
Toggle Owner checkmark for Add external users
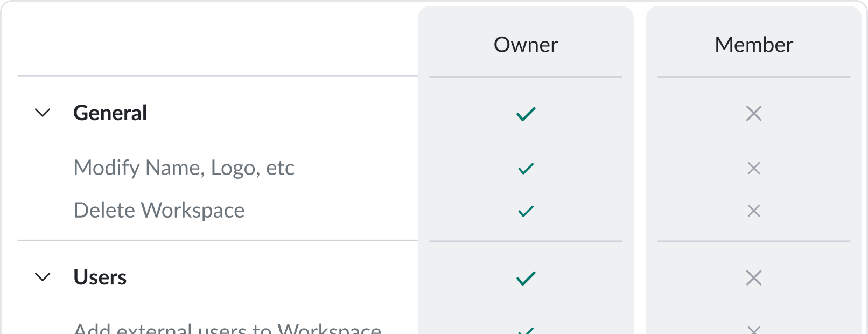point(526,330)
